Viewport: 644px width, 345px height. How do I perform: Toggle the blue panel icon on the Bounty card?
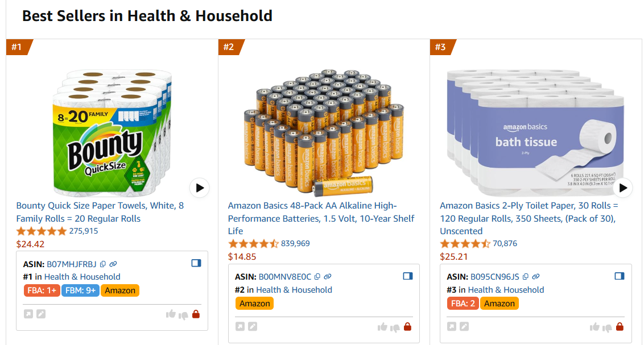click(x=196, y=263)
